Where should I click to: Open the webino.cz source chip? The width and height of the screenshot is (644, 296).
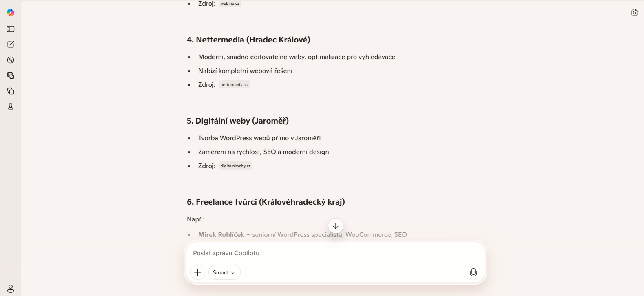(230, 4)
